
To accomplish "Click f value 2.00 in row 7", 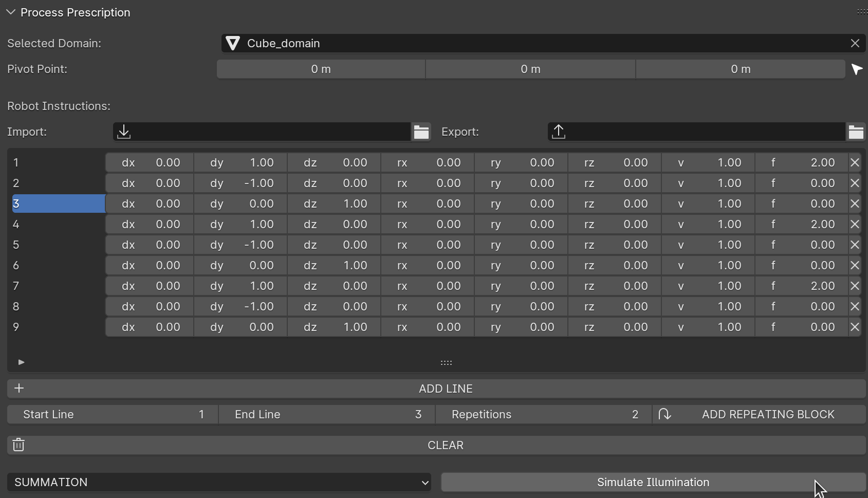I will point(802,286).
